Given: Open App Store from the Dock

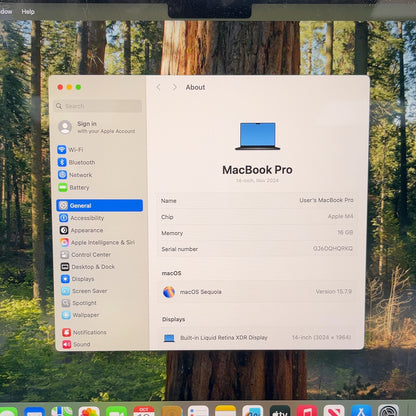Looking at the screenshot, I should (361, 411).
